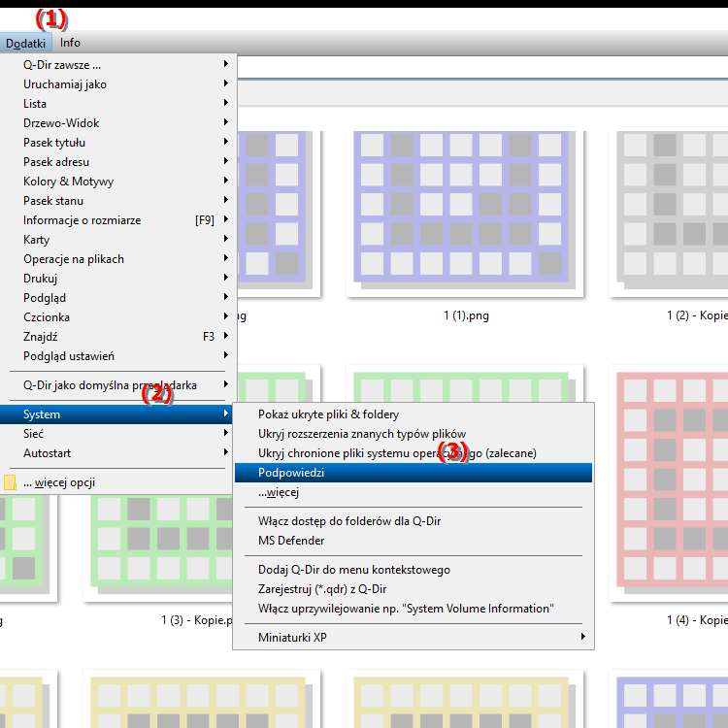Open the Sieć submenu
The height and width of the screenshot is (728, 728).
coord(118,434)
